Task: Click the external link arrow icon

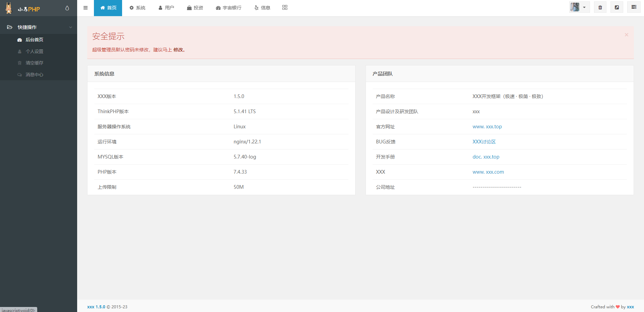Action: 616,7
